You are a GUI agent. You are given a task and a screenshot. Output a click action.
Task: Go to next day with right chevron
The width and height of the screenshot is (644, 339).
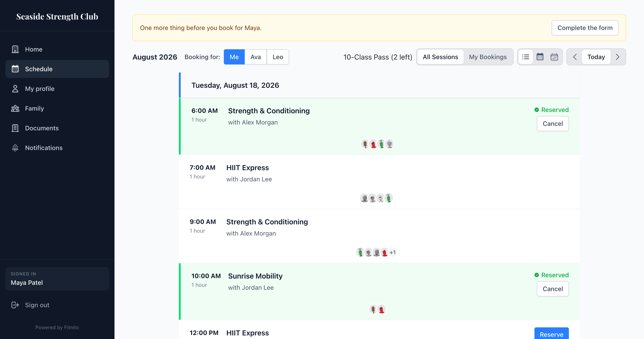617,57
